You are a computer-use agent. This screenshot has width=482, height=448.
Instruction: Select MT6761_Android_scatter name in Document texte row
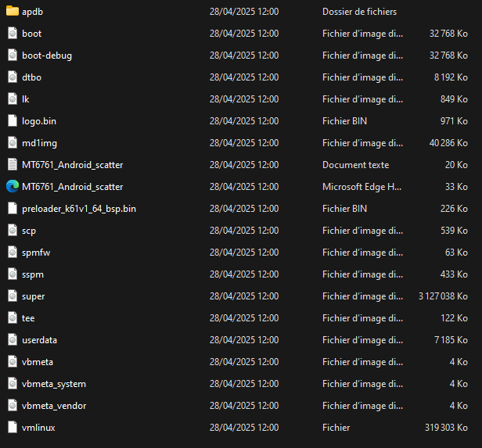point(72,165)
